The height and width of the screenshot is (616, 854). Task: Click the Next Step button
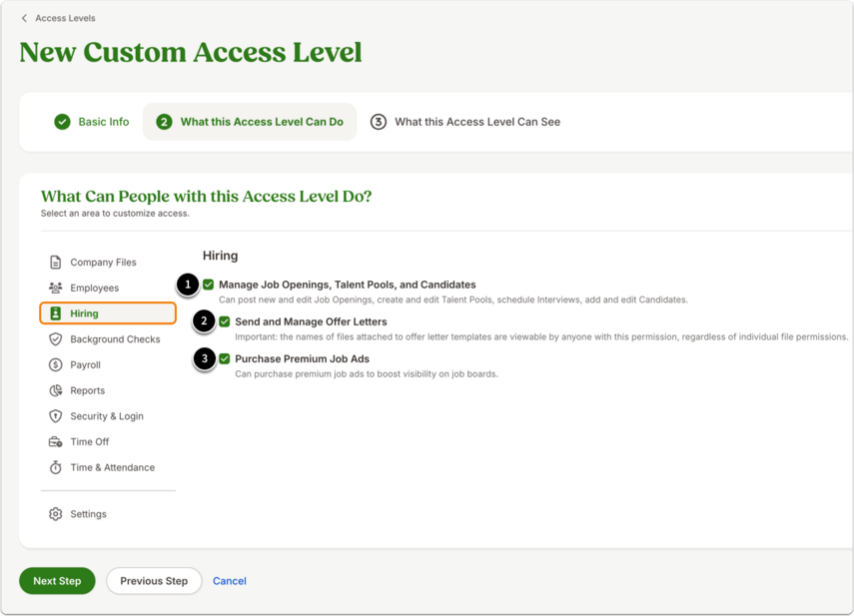coord(57,581)
